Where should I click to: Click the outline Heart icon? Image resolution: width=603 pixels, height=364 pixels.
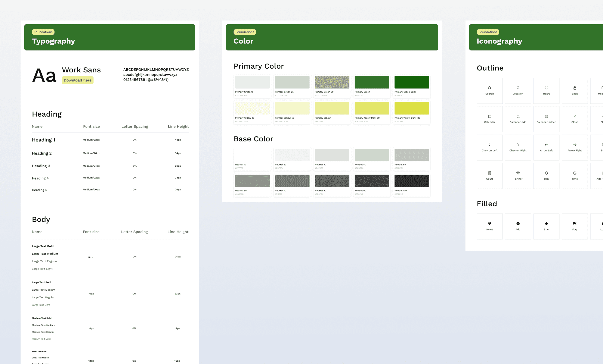click(x=546, y=88)
